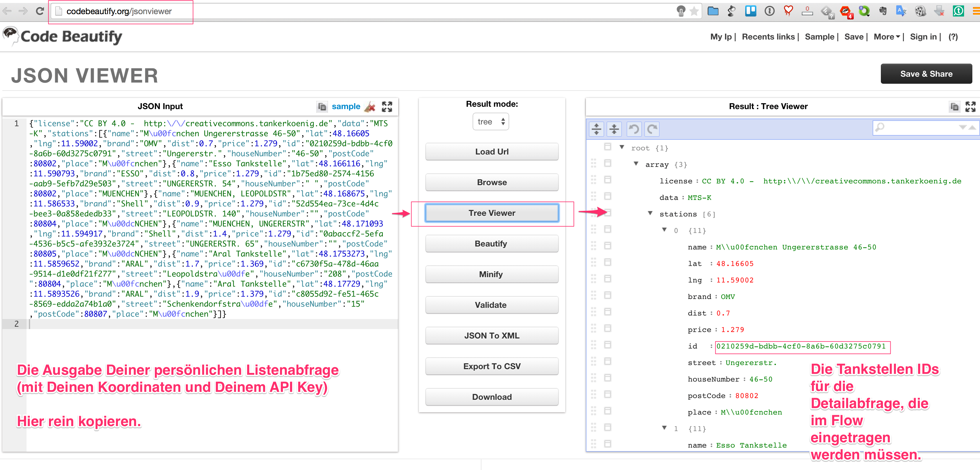Collapse all tree fields
The image size is (980, 470).
[x=614, y=129]
